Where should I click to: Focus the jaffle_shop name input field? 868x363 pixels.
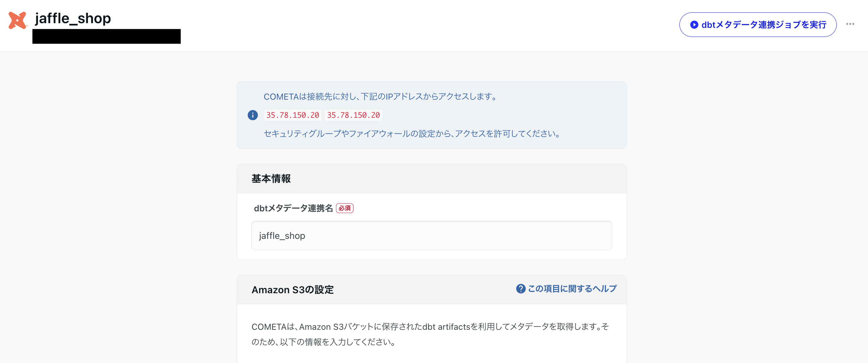pyautogui.click(x=431, y=236)
